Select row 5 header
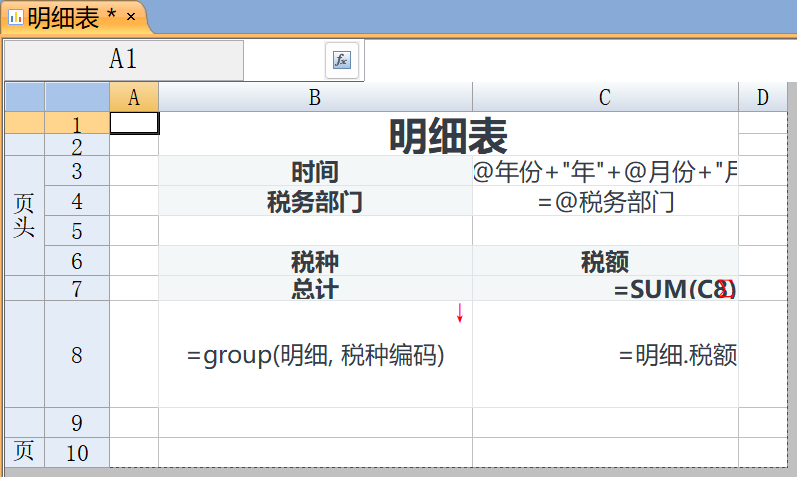Viewport: 797px width, 477px height. click(x=77, y=231)
